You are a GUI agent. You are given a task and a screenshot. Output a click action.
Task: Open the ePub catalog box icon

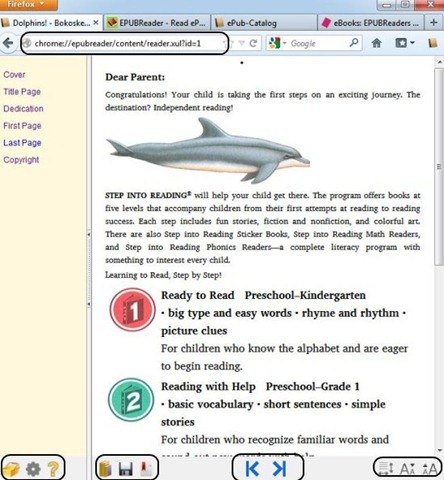pos(12,469)
